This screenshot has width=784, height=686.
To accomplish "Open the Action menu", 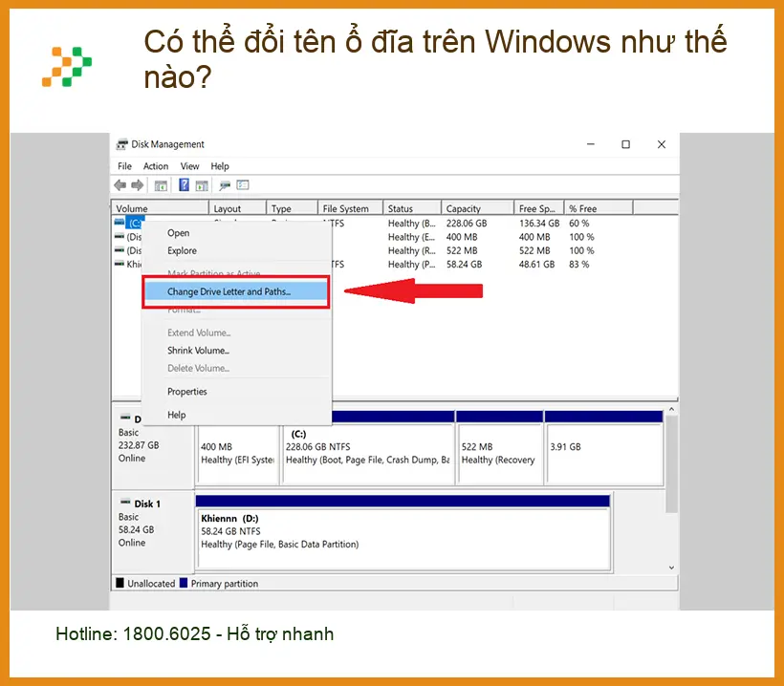I will pos(156,166).
